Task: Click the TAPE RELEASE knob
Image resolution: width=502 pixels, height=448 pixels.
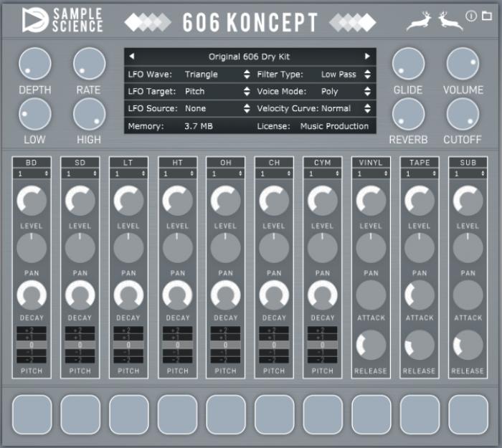Action: pos(420,345)
